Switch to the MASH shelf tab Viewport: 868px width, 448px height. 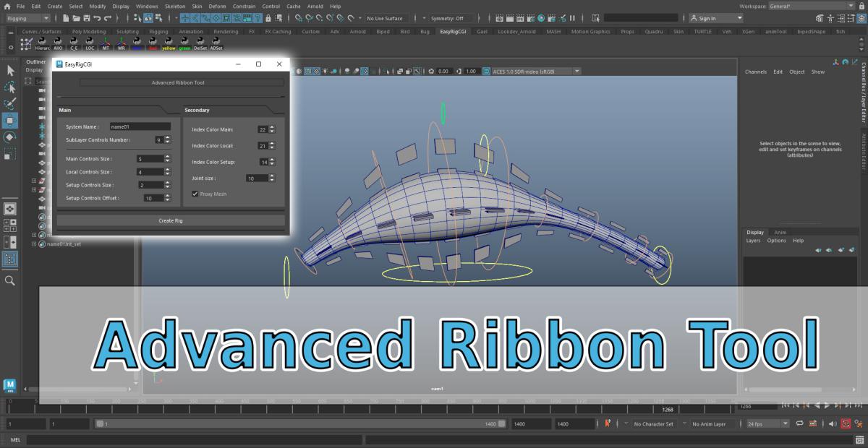click(553, 32)
